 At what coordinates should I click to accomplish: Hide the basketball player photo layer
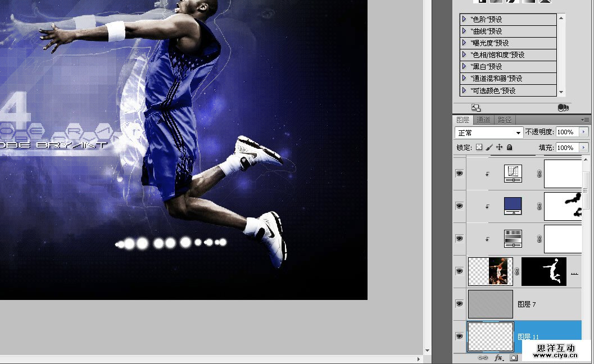(x=460, y=271)
